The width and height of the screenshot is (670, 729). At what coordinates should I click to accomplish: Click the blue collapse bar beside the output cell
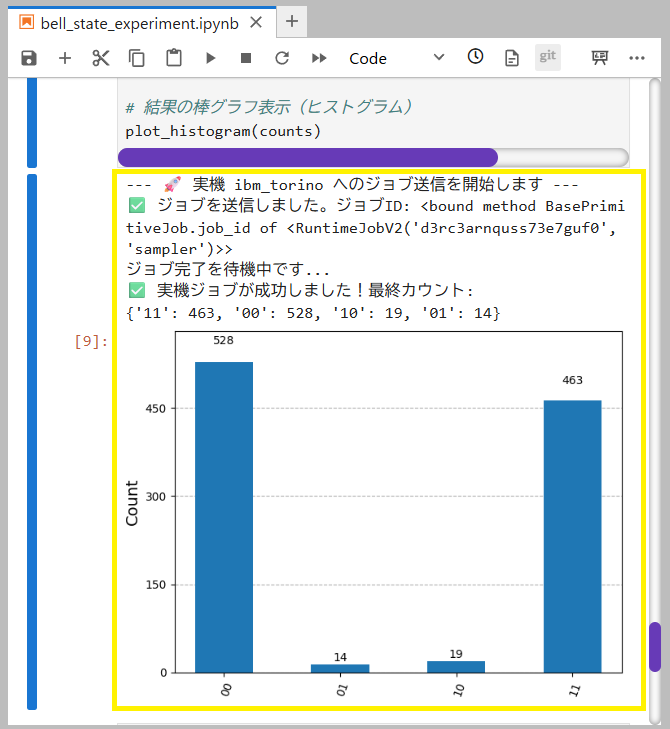click(32, 440)
